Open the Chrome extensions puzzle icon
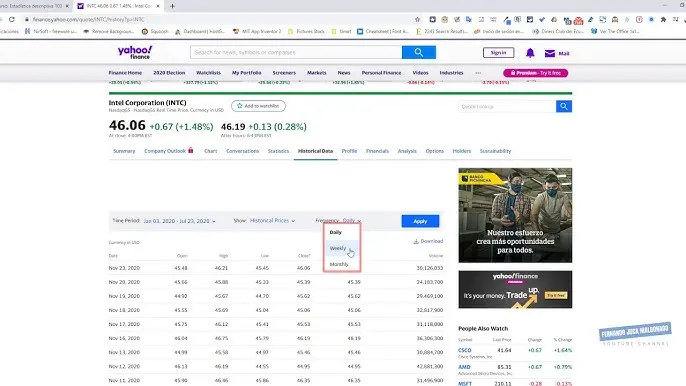Image resolution: width=686 pixels, height=386 pixels. (663, 20)
